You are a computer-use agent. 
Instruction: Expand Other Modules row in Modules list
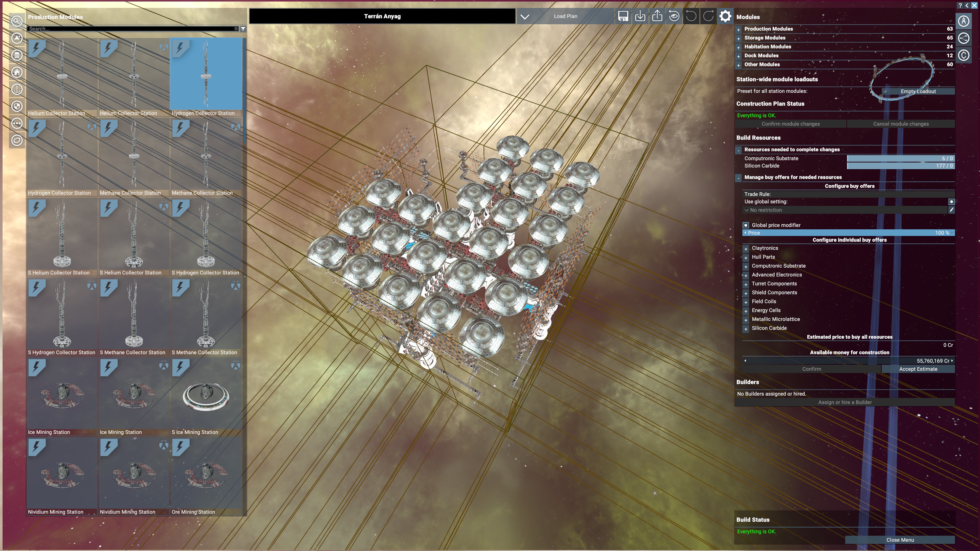[x=739, y=65]
